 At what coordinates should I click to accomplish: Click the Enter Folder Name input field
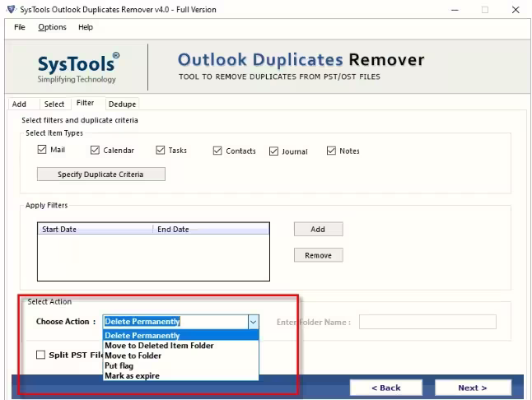[x=427, y=322]
